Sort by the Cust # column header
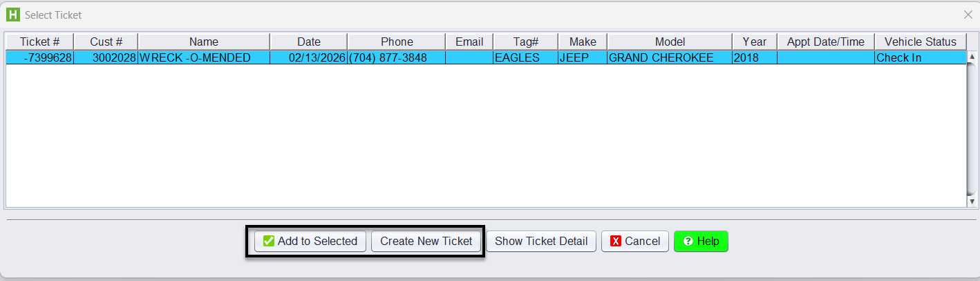Screen dimensions: 980x281 point(106,42)
